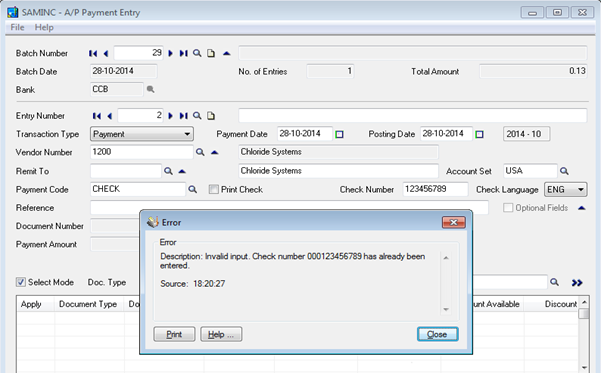The width and height of the screenshot is (601, 373).
Task: Click Total Amount value 0.13
Action: [533, 71]
